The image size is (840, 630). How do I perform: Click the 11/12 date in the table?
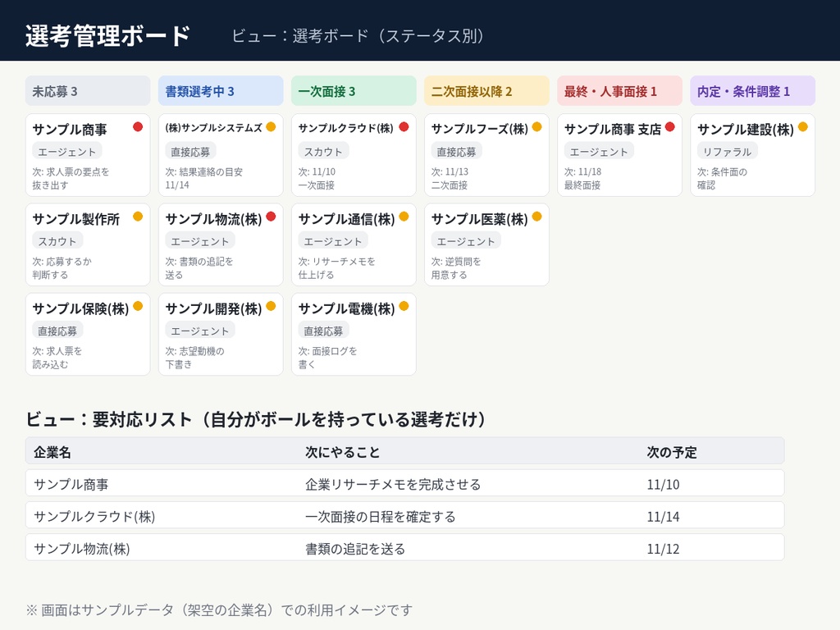[663, 549]
